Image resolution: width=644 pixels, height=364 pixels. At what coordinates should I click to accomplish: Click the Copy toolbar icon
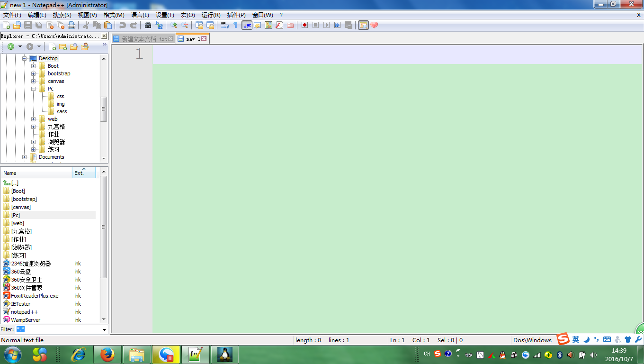(x=97, y=25)
